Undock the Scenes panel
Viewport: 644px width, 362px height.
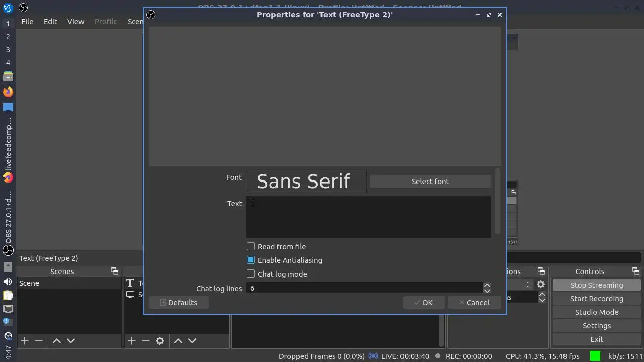click(115, 271)
